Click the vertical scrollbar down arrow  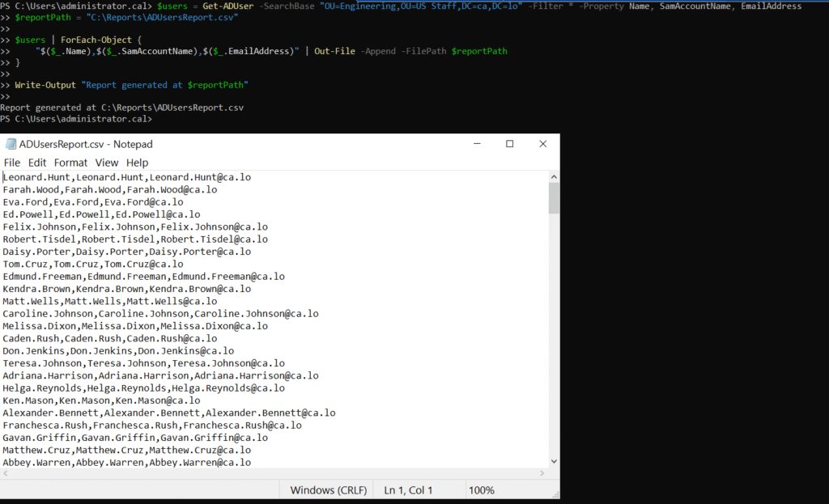click(x=554, y=461)
